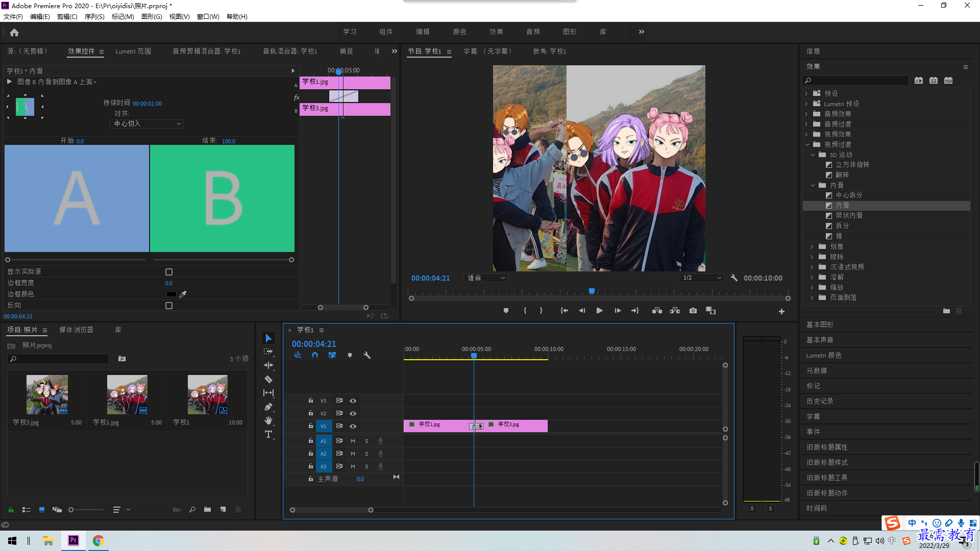Switch to the Effects workspace tab
Image resolution: width=980 pixels, height=551 pixels.
click(496, 32)
